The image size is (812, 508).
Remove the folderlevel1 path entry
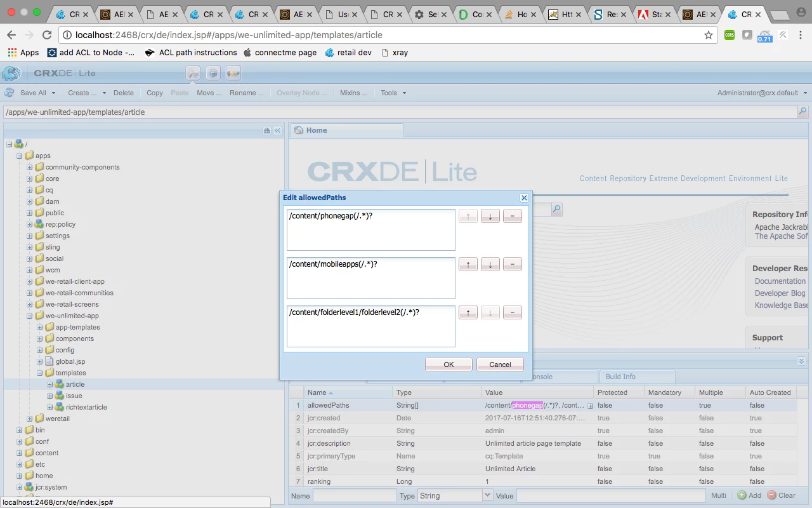[513, 312]
